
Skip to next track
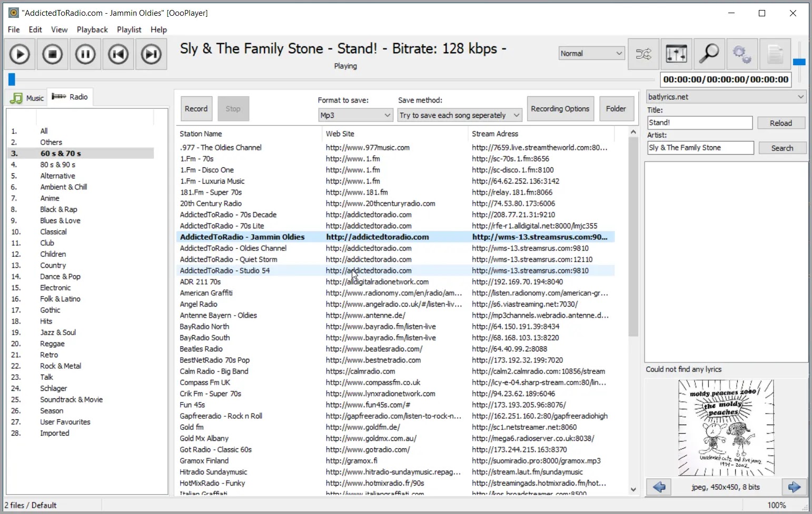click(x=151, y=54)
